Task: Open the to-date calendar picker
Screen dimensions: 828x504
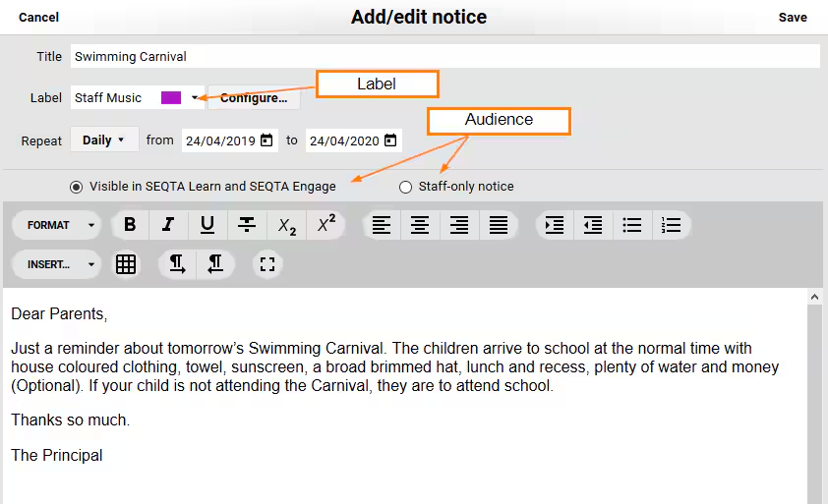Action: [x=390, y=140]
